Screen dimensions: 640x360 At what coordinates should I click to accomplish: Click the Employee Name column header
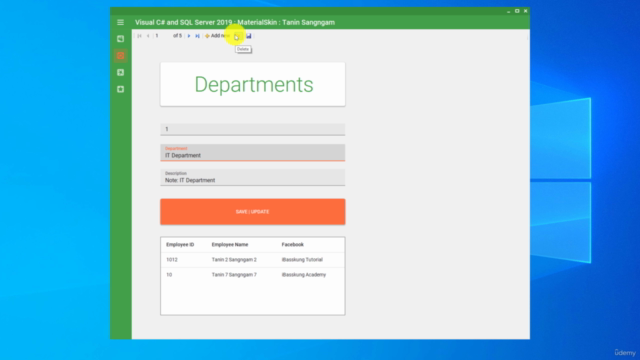(x=230, y=244)
